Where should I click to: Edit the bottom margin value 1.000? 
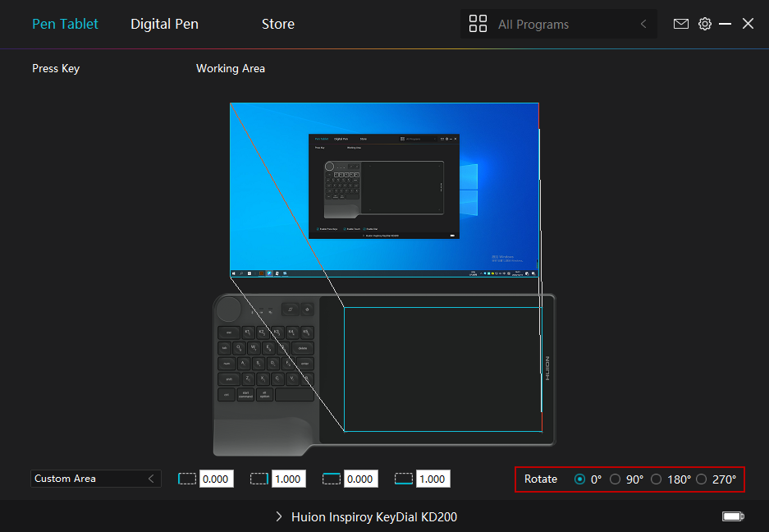433,479
